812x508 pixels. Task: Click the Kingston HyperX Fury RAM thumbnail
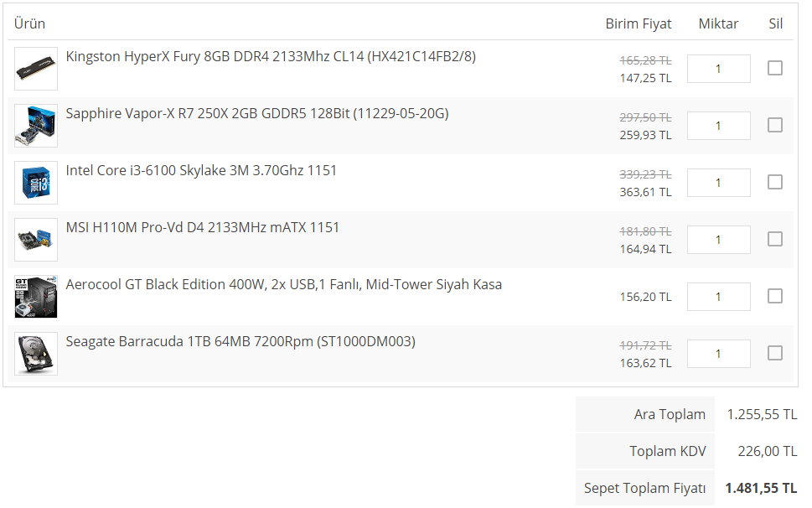pos(36,69)
